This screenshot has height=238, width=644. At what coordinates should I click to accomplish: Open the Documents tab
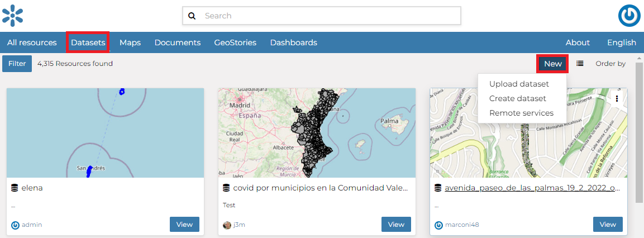pyautogui.click(x=178, y=43)
